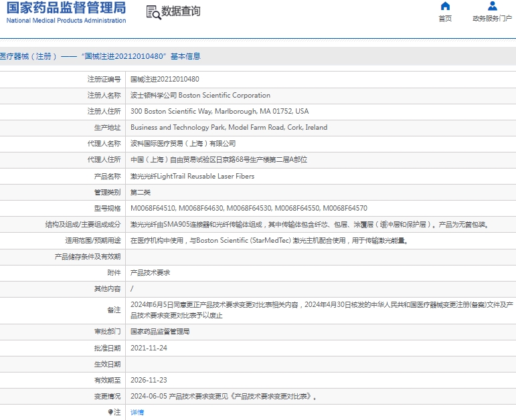Screen dimensions: 516x420
Task: Click the 代理人住所 row label
Action: (104, 160)
